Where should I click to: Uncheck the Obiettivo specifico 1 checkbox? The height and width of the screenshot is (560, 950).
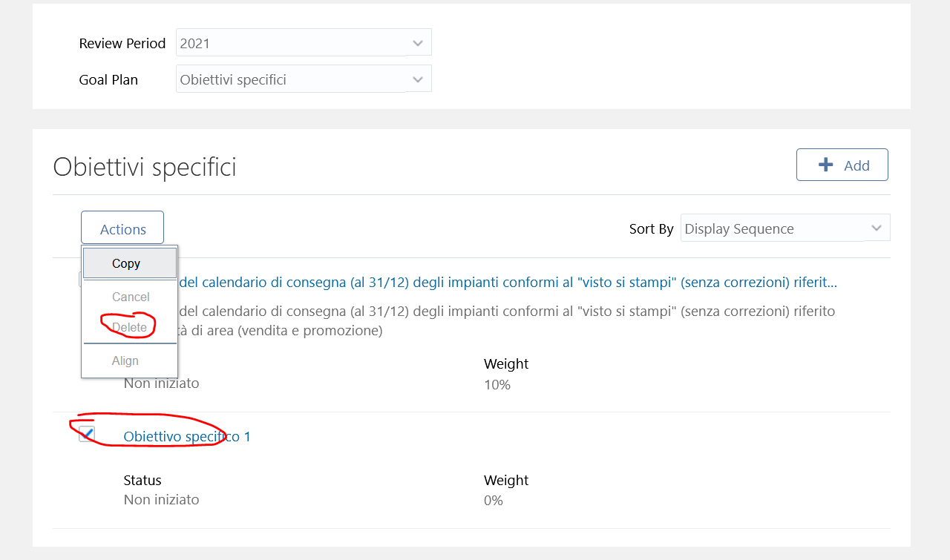tap(87, 434)
